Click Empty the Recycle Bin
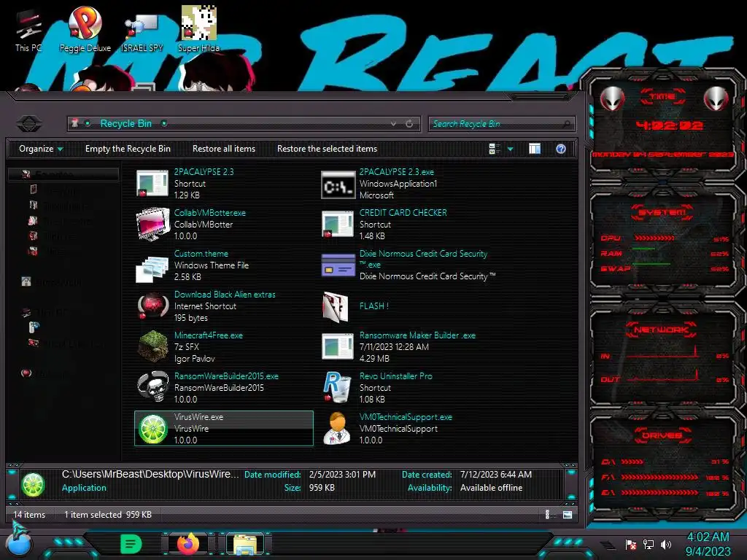Viewport: 747px width, 560px height. pyautogui.click(x=128, y=149)
